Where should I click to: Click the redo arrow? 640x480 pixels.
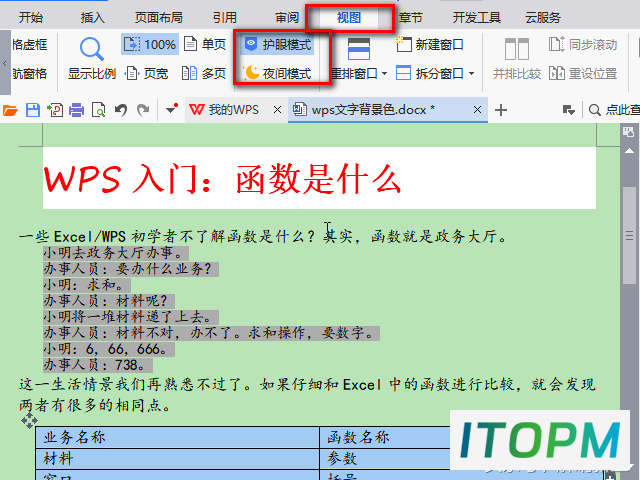click(143, 110)
